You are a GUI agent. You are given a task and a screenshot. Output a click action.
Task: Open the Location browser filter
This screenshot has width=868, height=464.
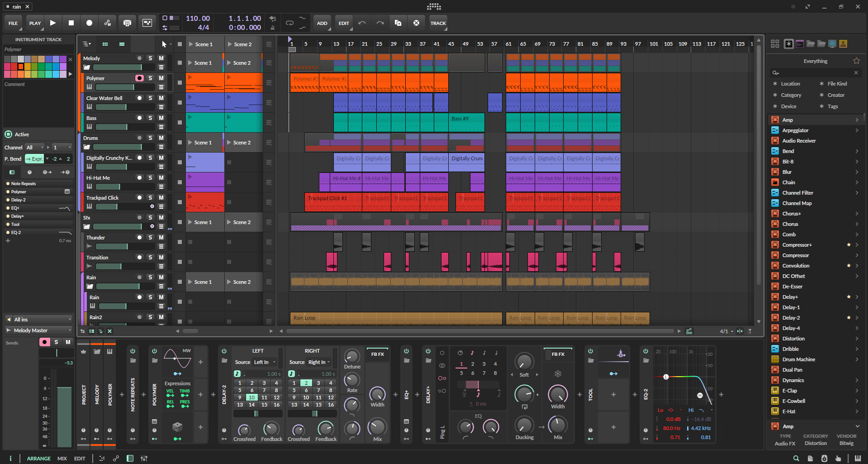(x=790, y=83)
